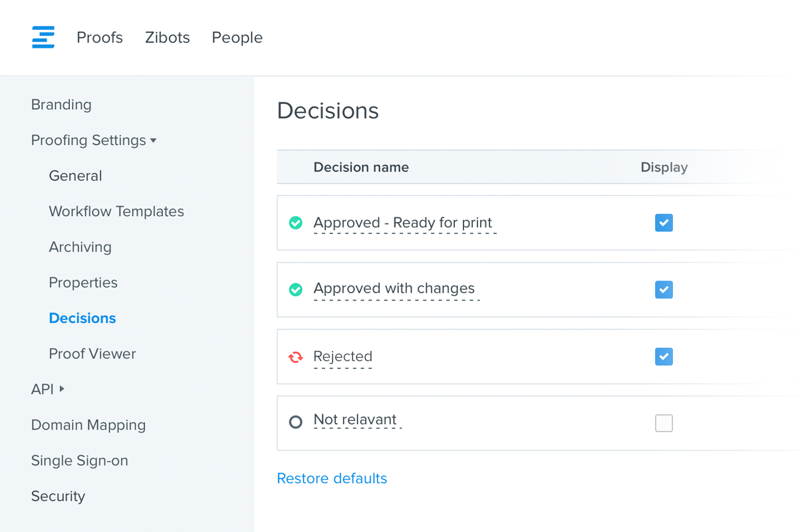The height and width of the screenshot is (532, 798).
Task: Open Single Sign-on settings
Action: 79,460
